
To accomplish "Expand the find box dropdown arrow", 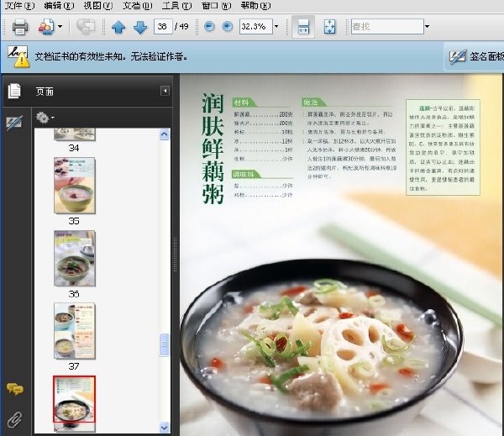I will coord(427,26).
